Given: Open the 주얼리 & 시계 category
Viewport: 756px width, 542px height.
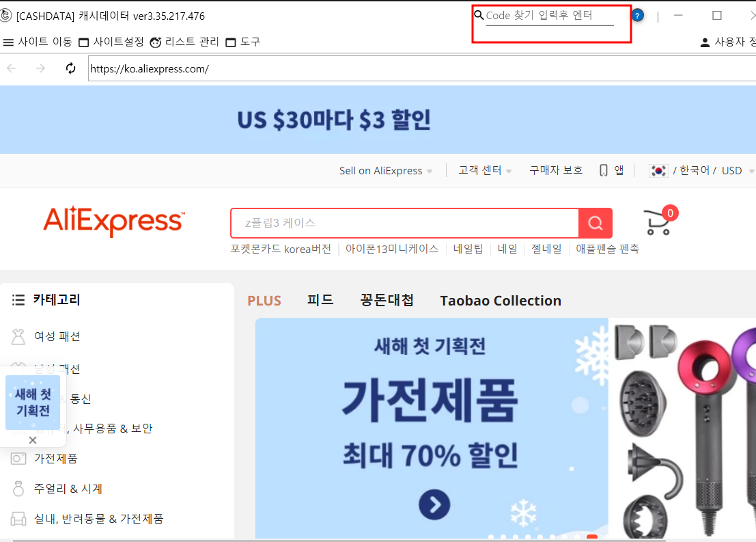Looking at the screenshot, I should click(68, 489).
